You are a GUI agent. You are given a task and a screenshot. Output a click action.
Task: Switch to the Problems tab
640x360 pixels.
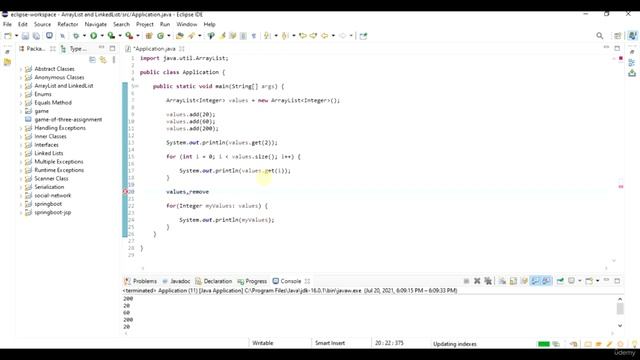click(140, 281)
